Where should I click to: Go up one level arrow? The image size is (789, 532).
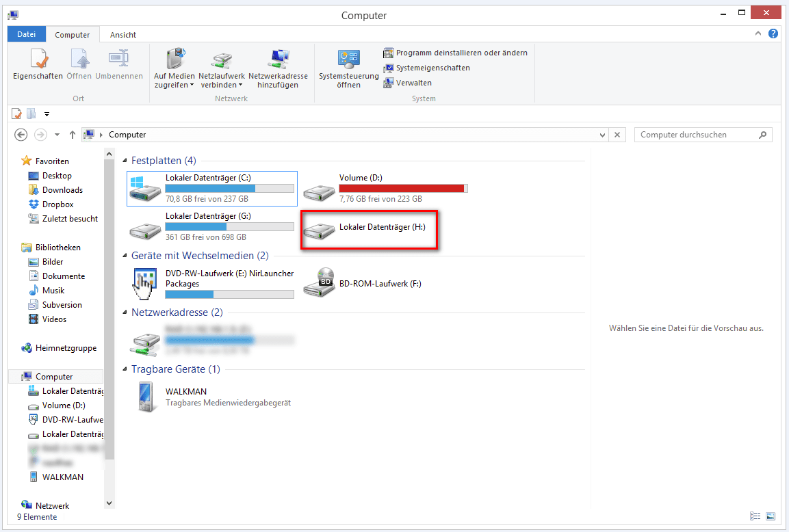point(73,135)
